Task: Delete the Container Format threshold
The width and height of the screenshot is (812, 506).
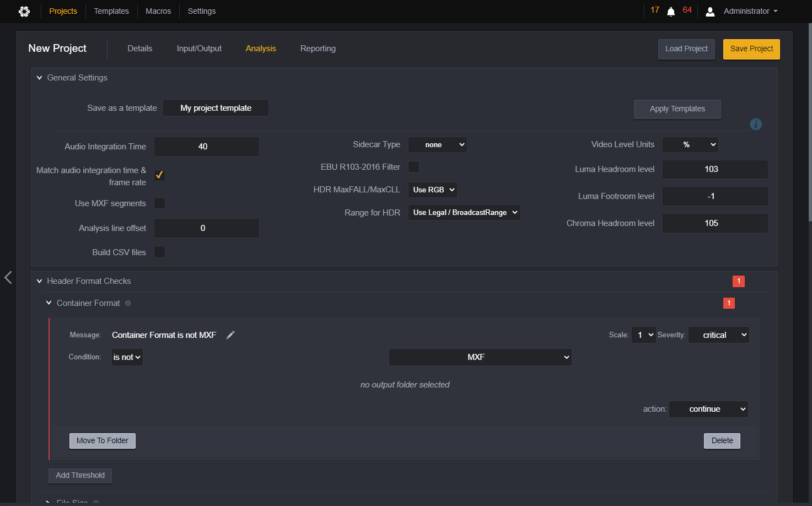Action: [x=722, y=441]
